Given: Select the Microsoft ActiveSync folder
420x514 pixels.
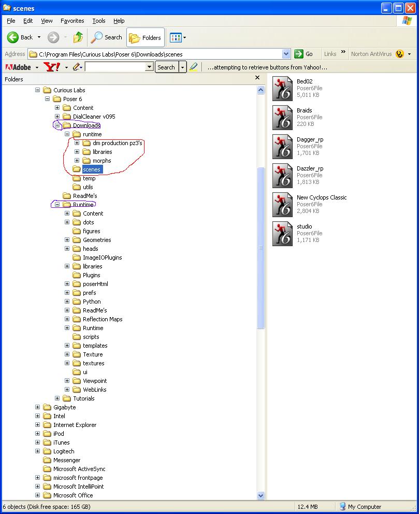Looking at the screenshot, I should coord(79,469).
